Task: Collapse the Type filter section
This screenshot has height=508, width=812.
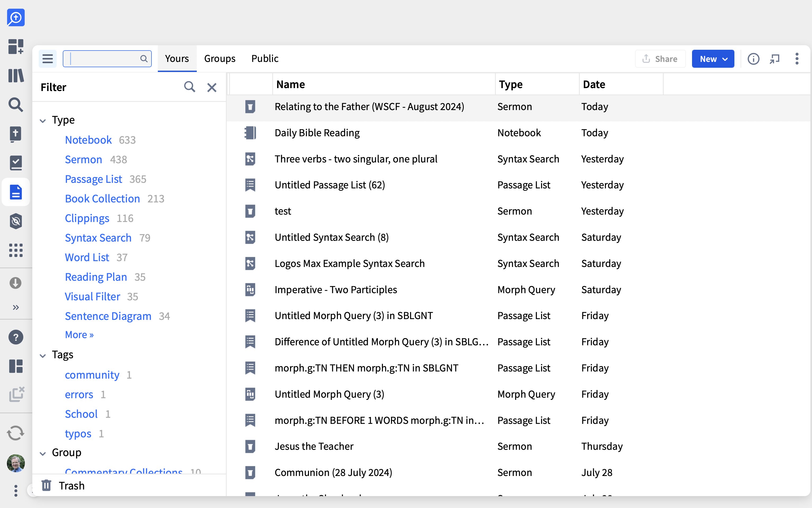Action: point(43,121)
